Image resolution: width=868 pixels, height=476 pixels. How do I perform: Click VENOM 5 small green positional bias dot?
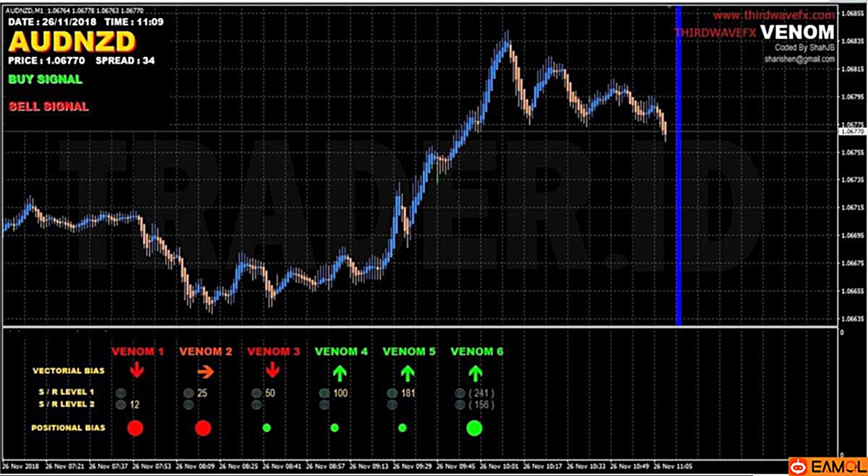[x=403, y=428]
